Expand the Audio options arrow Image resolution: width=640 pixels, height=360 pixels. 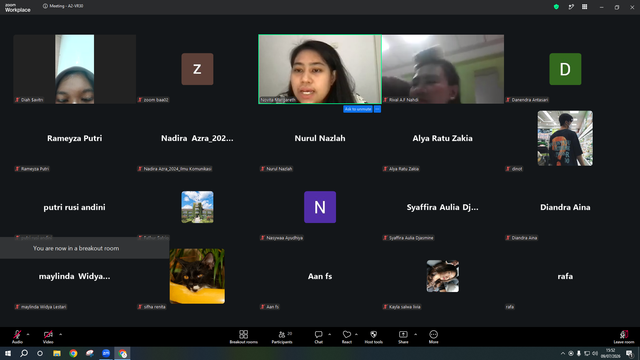click(x=28, y=334)
